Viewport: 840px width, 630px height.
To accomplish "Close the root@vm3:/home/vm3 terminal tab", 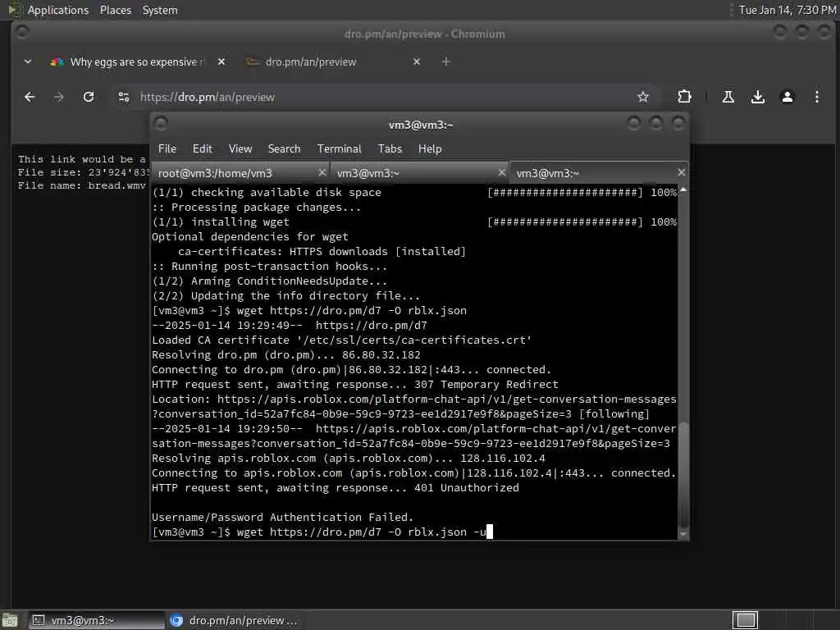I will tap(322, 172).
